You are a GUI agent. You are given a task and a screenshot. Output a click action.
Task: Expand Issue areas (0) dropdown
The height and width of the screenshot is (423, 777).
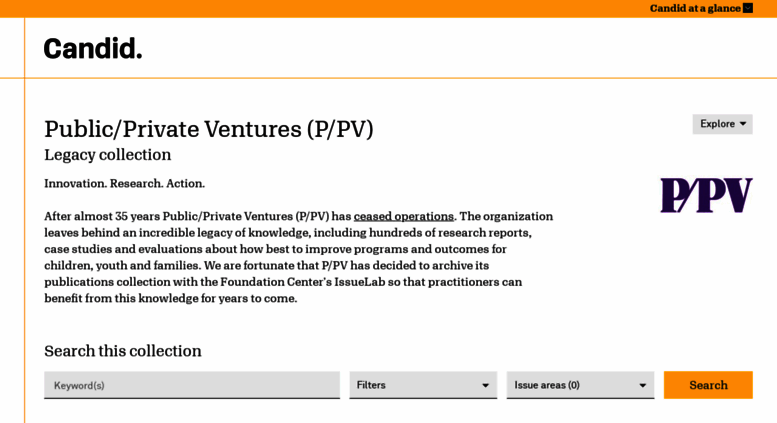click(x=580, y=385)
